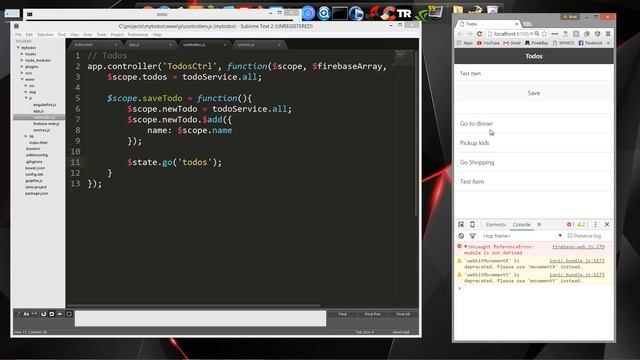Select the 'Go to dinner' todo item
The image size is (640, 360).
[534, 124]
